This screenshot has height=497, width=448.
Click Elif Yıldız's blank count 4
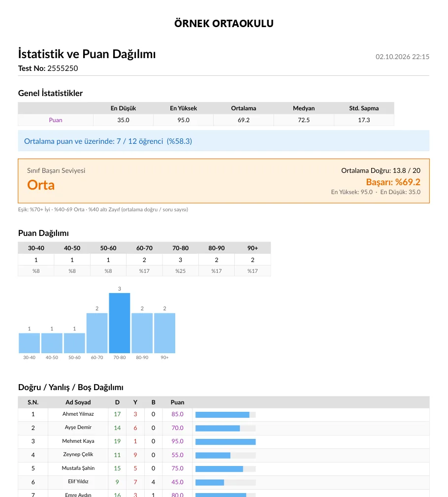[x=153, y=482]
